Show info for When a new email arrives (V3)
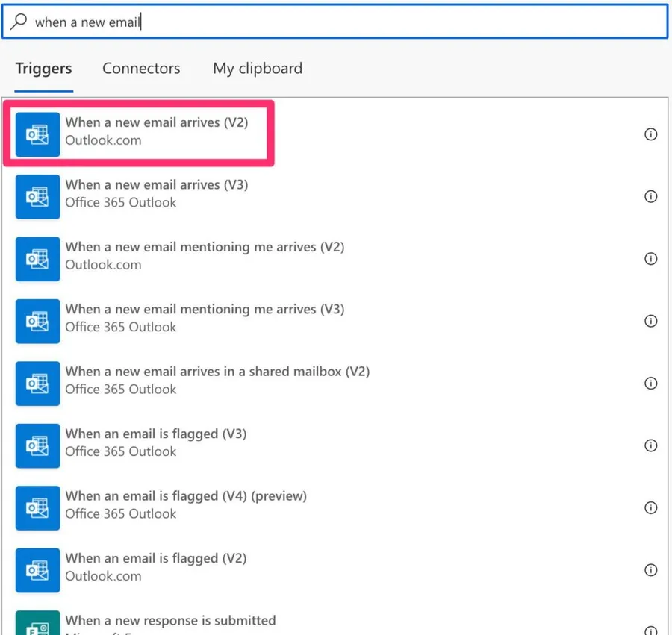 coord(650,196)
